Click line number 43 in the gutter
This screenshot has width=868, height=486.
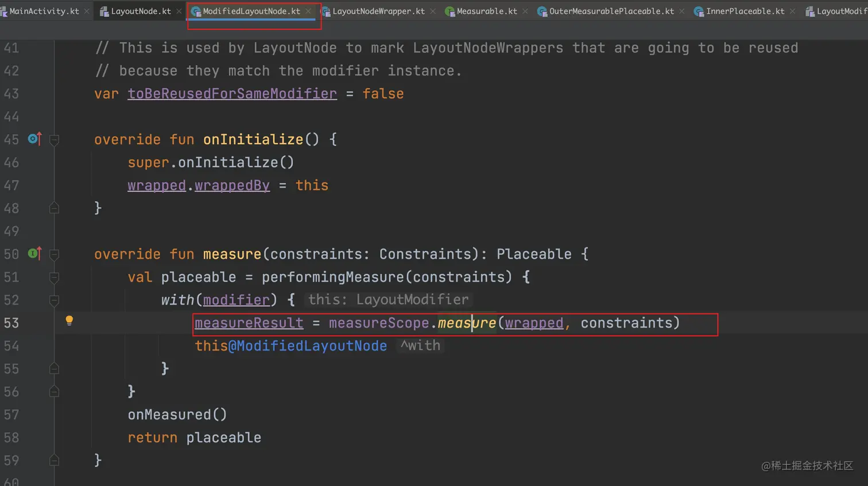tap(11, 94)
